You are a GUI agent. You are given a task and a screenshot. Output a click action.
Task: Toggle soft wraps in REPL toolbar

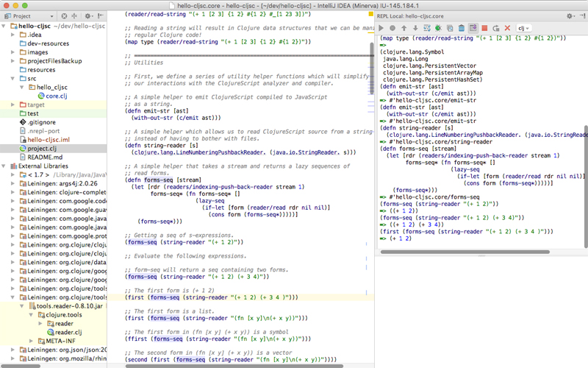tap(427, 28)
